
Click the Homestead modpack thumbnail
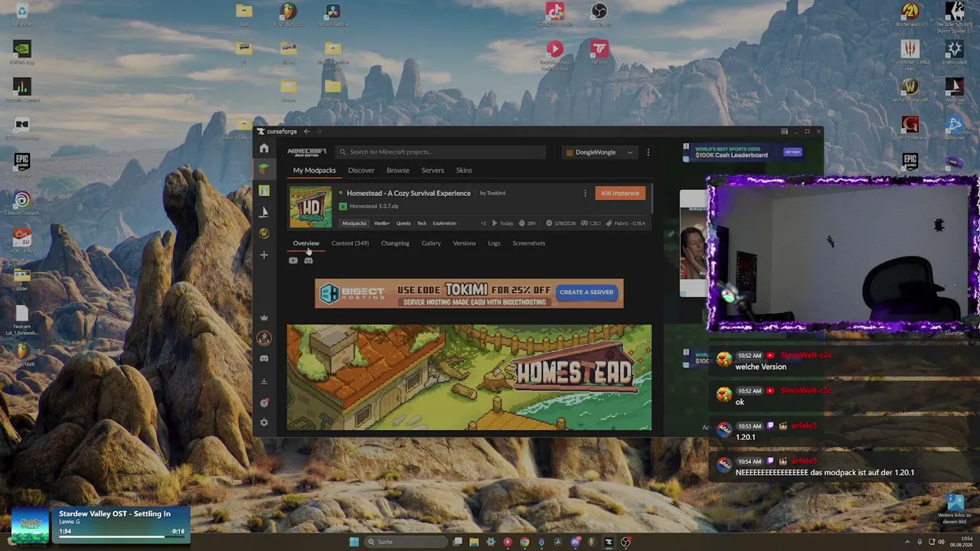(310, 207)
